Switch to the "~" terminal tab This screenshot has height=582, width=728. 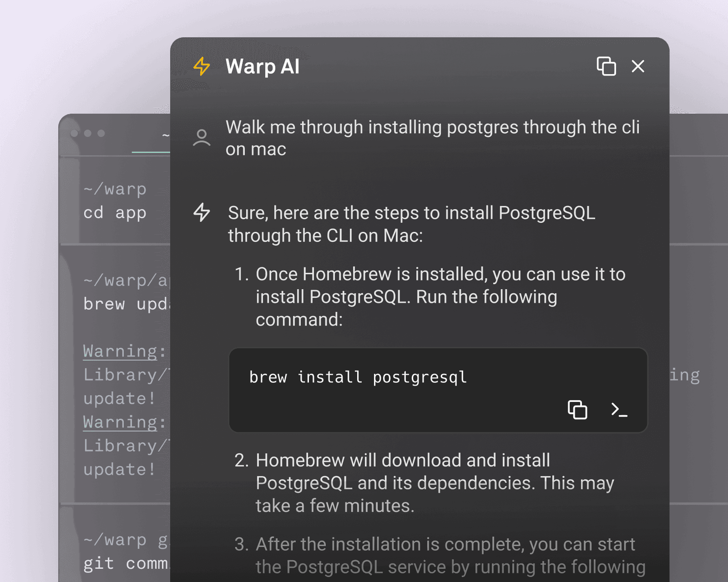(165, 135)
